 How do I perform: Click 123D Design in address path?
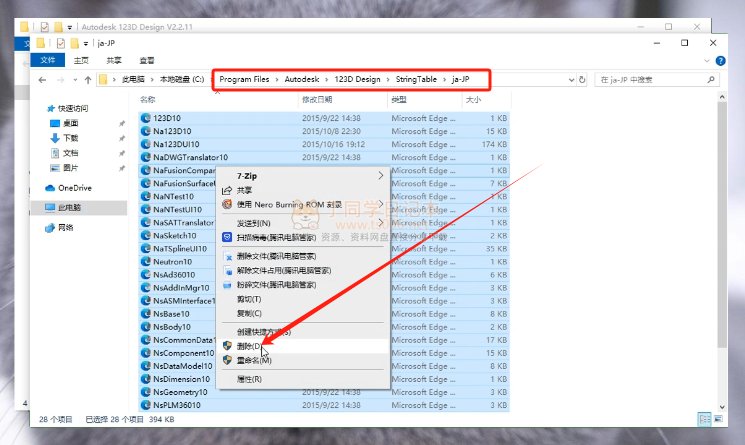click(x=357, y=79)
